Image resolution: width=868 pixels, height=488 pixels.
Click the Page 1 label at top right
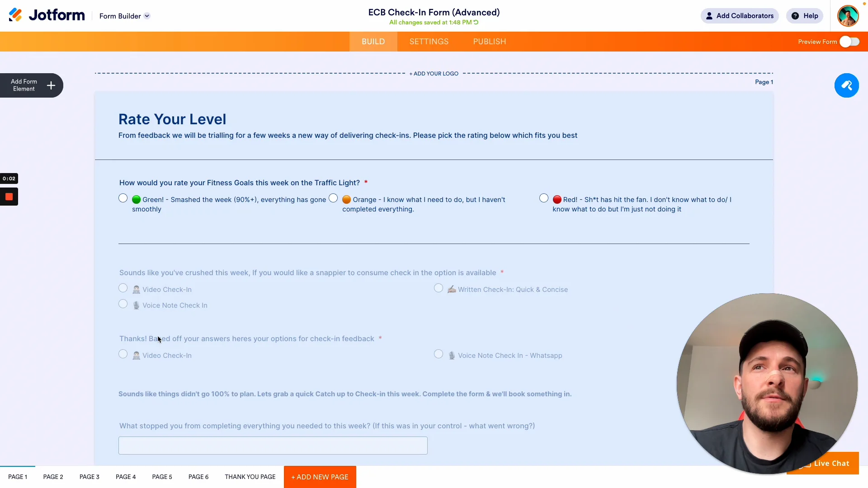click(764, 82)
